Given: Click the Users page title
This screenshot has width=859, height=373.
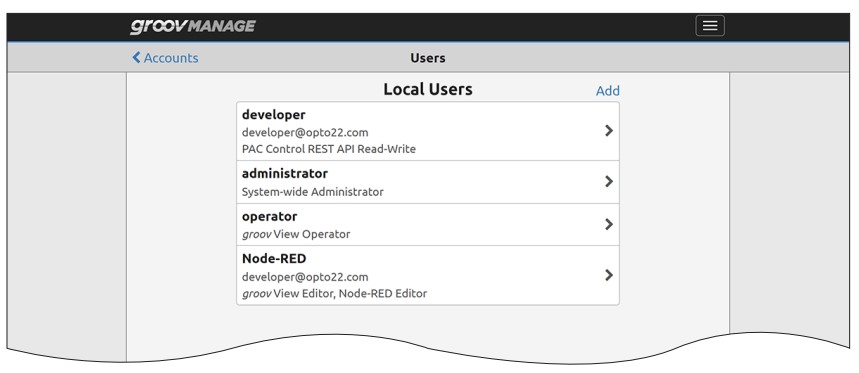Looking at the screenshot, I should point(428,58).
